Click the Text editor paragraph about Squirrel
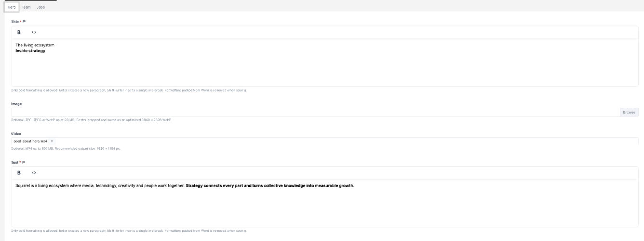644x241 pixels. (185, 185)
